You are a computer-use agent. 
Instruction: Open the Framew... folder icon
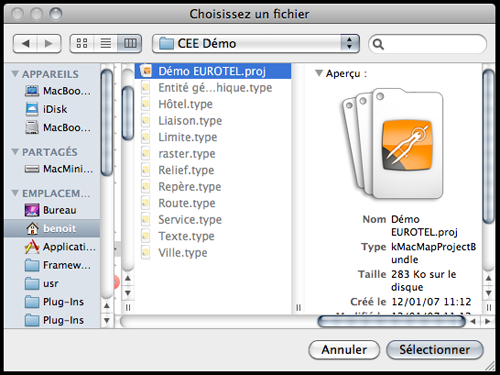[32, 265]
